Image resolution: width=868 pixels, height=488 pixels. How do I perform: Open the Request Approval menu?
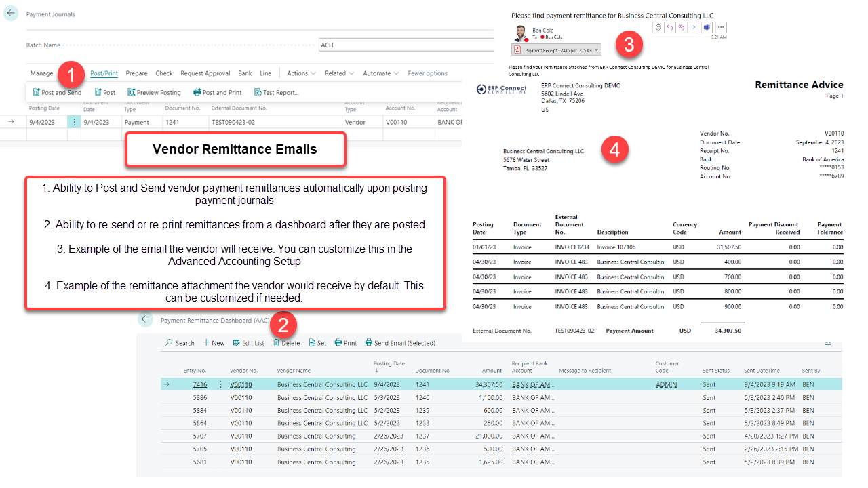coord(205,73)
